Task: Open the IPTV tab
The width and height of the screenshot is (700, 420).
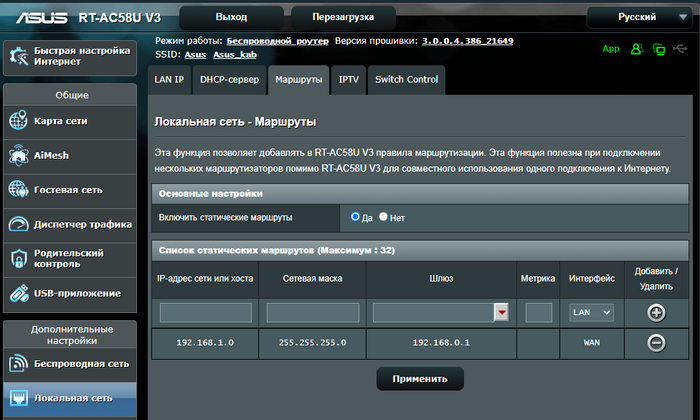Action: tap(349, 80)
